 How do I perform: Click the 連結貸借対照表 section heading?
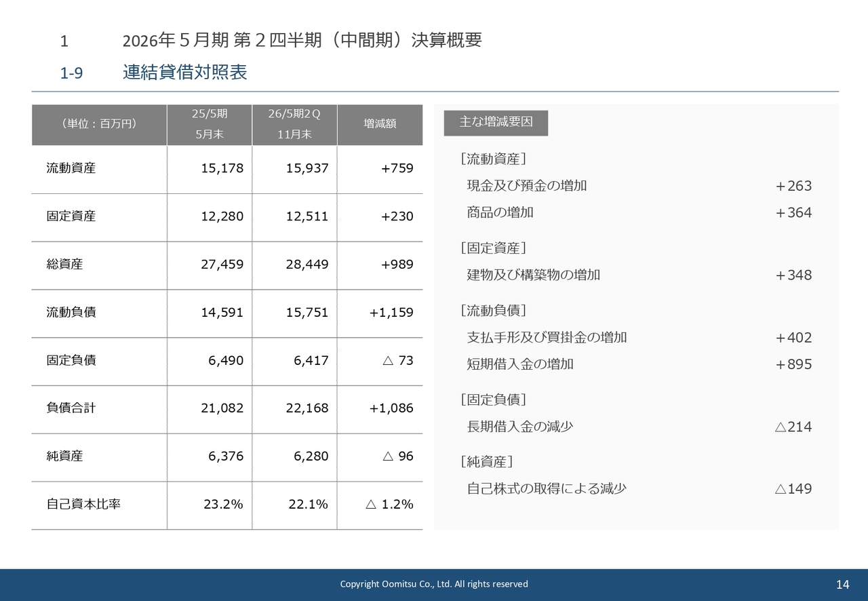pyautogui.click(x=184, y=73)
